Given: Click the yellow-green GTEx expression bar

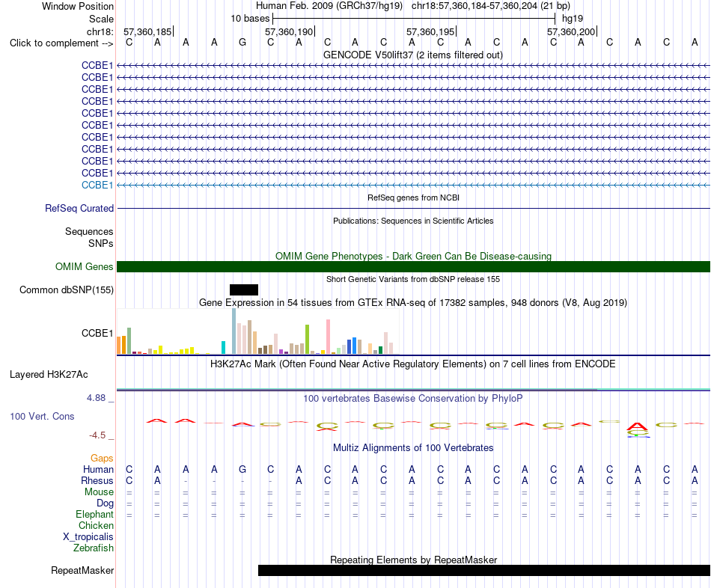Looking at the screenshot, I should click(307, 339).
